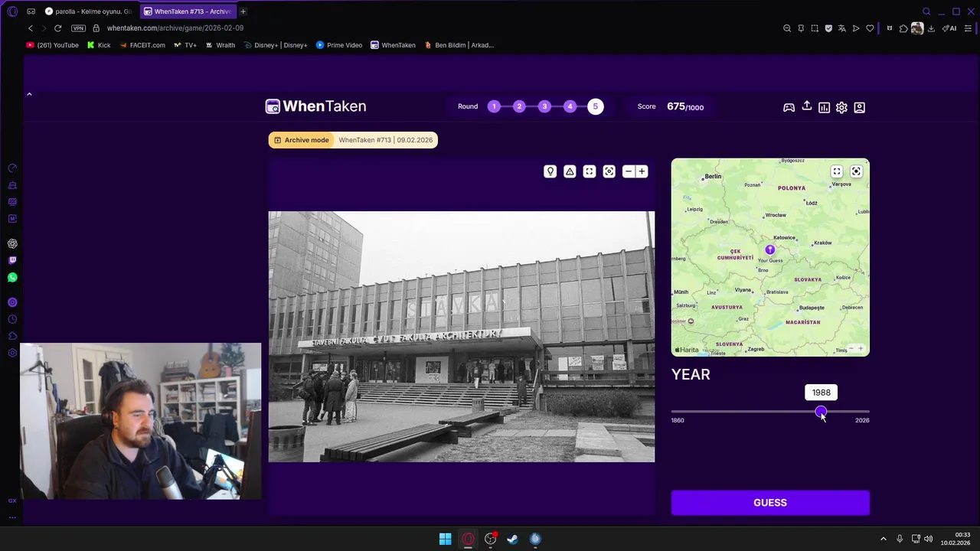This screenshot has width=980, height=551.
Task: Open the game modes controller icon
Action: [789, 108]
